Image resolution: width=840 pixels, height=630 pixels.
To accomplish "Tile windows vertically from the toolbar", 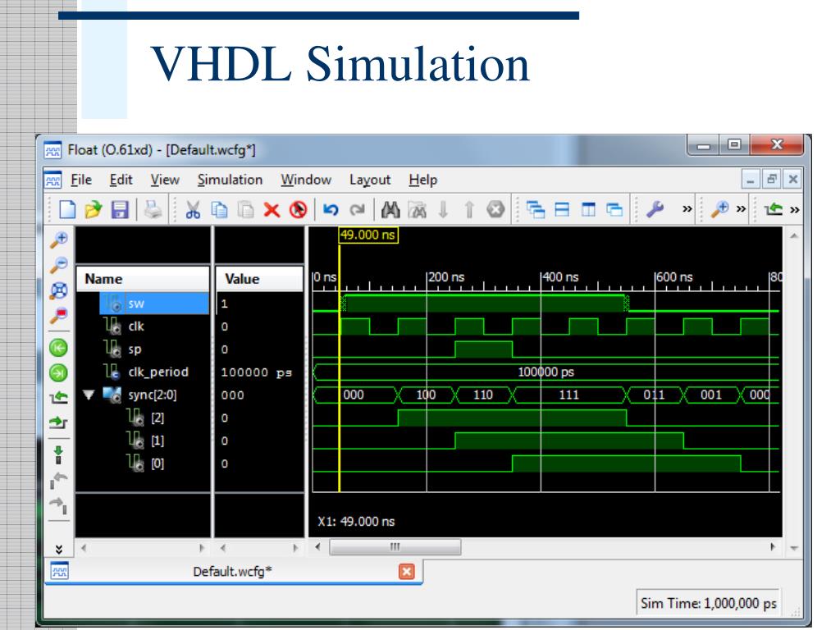I will tap(588, 209).
